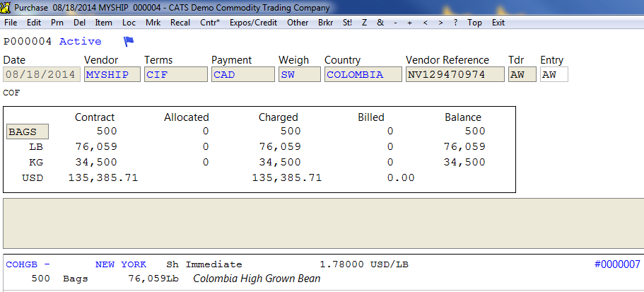644x292 pixels.
Task: Click Balance LB value 76,059
Action: 464,146
